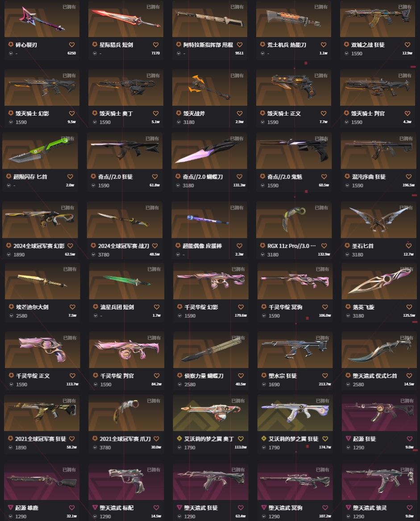This screenshot has width=420, height=521.
Task: Click the heart icon for 2021全球冠军赛 爪刀
Action: [x=156, y=438]
